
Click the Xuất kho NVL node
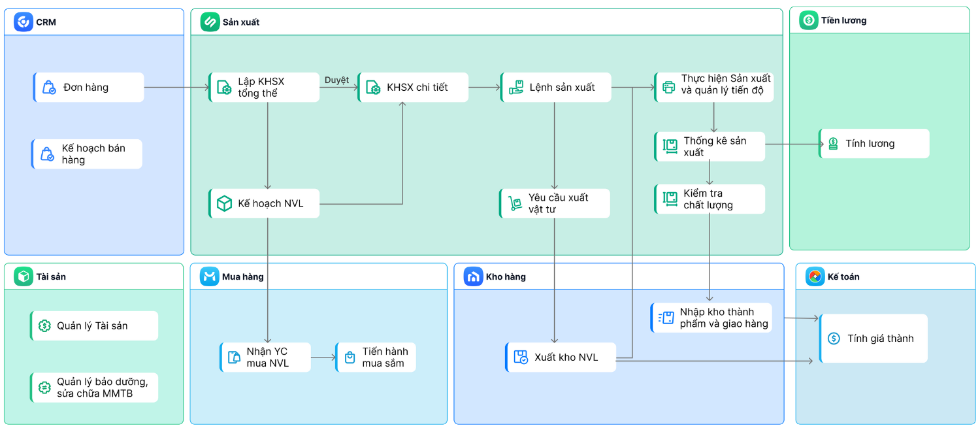point(561,357)
